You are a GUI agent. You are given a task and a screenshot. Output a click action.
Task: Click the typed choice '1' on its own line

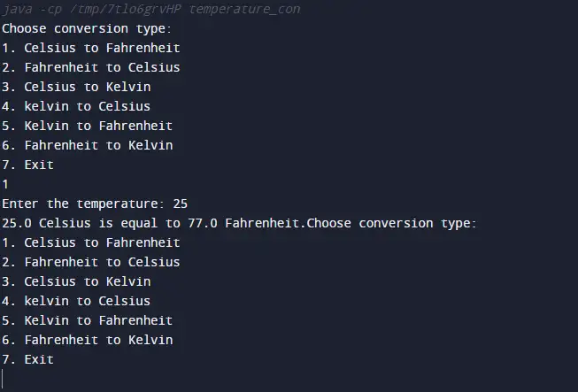point(5,184)
